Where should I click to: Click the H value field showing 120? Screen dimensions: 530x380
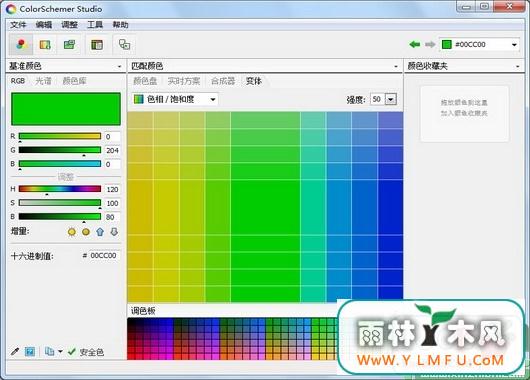coord(112,189)
